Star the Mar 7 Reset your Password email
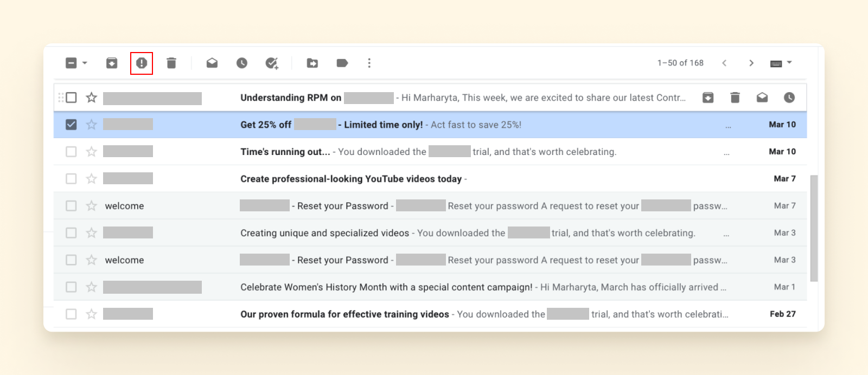This screenshot has height=375, width=868. (x=92, y=206)
